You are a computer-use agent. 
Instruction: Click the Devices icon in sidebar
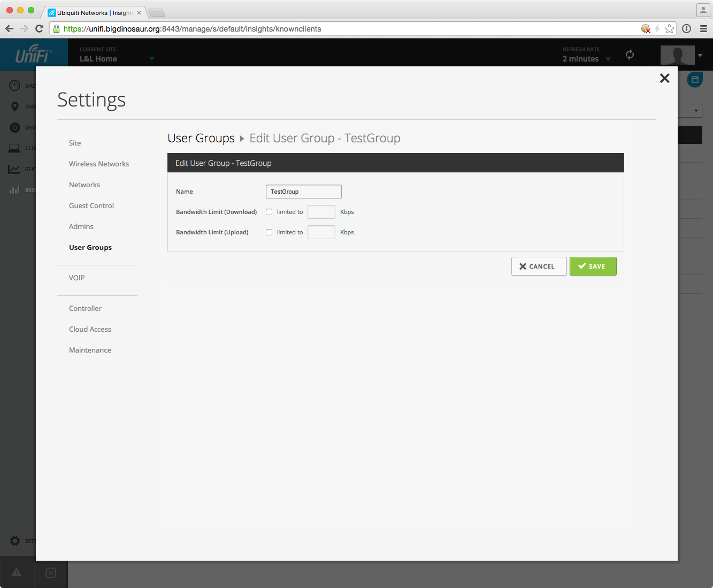15,127
